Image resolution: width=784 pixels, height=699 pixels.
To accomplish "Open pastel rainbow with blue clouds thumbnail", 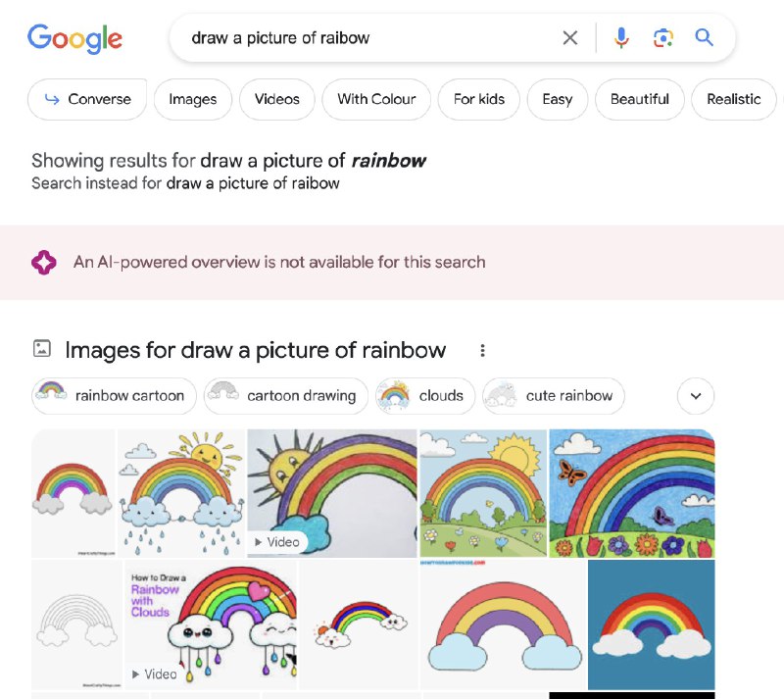I will [504, 624].
